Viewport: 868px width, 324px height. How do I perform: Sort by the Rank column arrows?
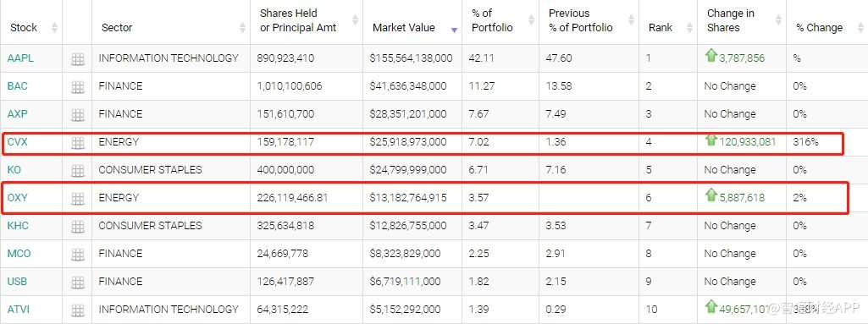(690, 27)
